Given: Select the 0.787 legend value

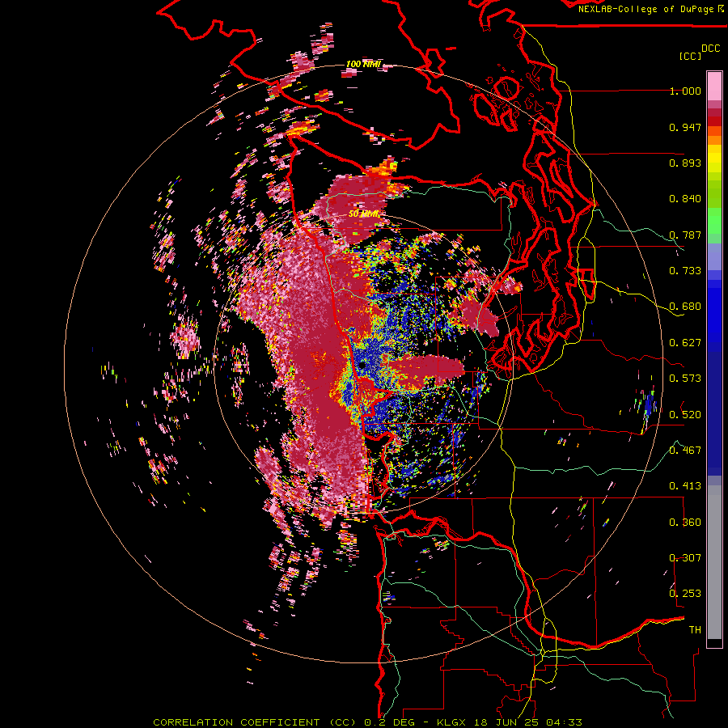Looking at the screenshot, I should coord(685,235).
